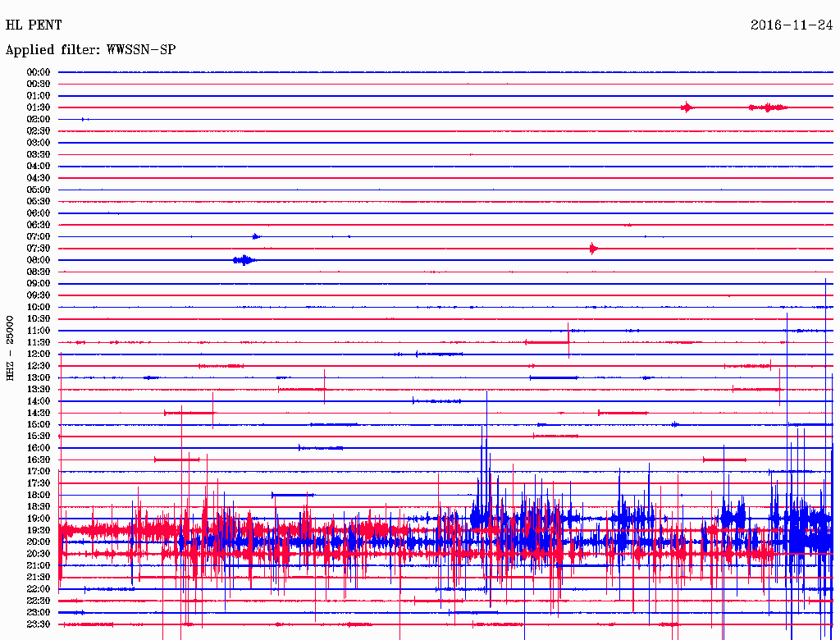Select the 17:30 time label
Viewport: 840px width, 640px height.
click(39, 483)
